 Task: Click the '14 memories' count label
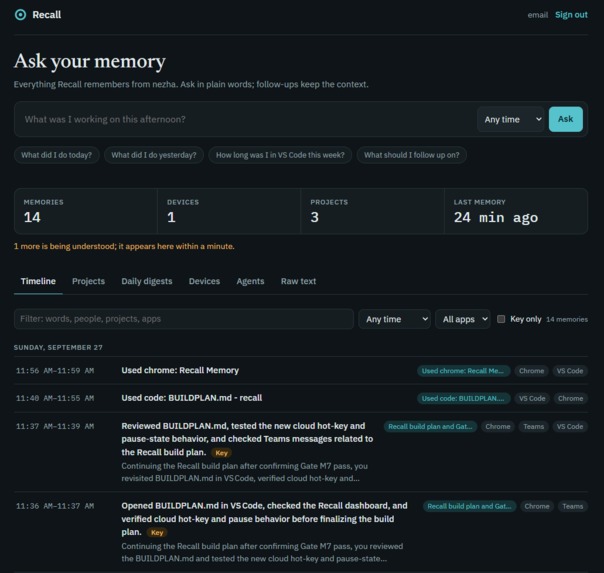[567, 319]
